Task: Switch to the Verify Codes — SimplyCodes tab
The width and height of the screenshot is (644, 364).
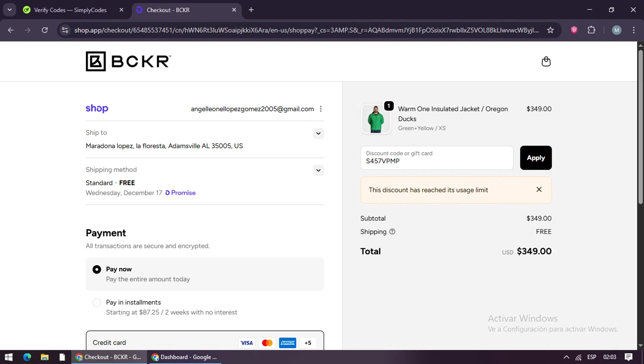Action: [70, 10]
